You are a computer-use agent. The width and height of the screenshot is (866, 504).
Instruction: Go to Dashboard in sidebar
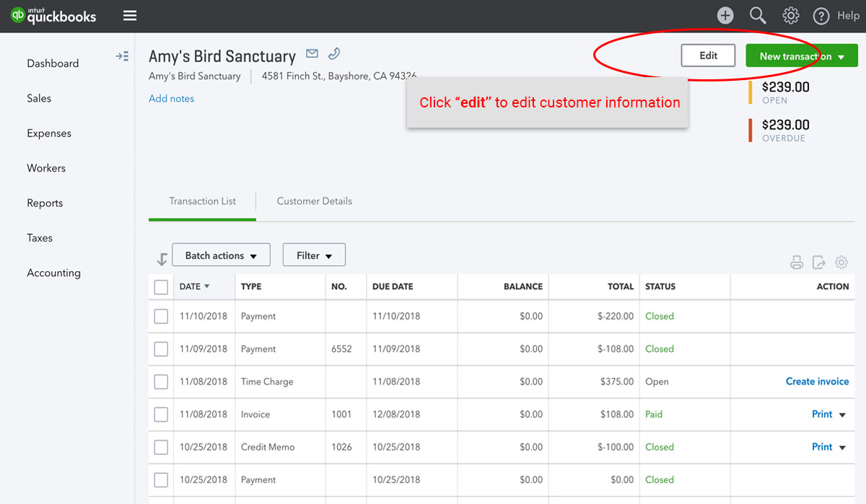coord(53,63)
